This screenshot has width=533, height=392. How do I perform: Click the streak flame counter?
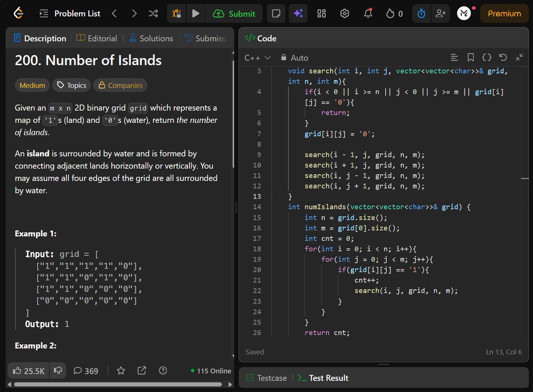pos(394,14)
